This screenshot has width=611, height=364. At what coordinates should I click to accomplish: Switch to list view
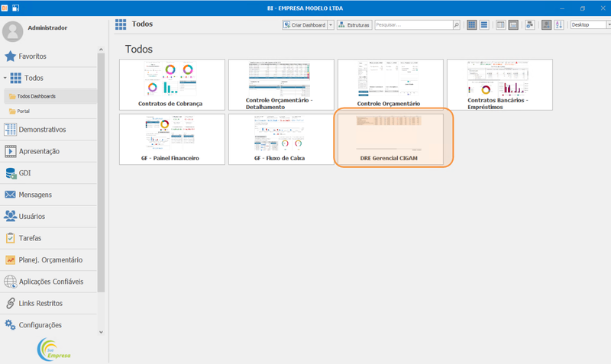tap(484, 25)
